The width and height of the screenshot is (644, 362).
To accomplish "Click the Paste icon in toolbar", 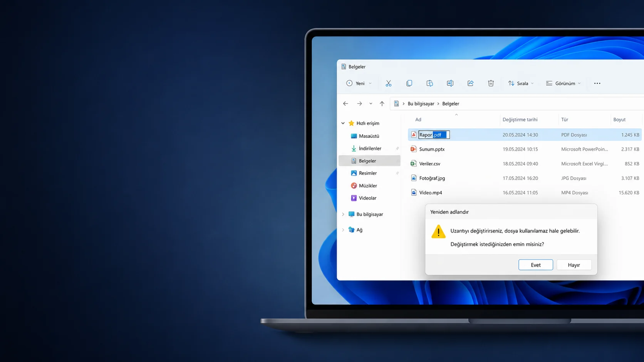I will tap(429, 83).
